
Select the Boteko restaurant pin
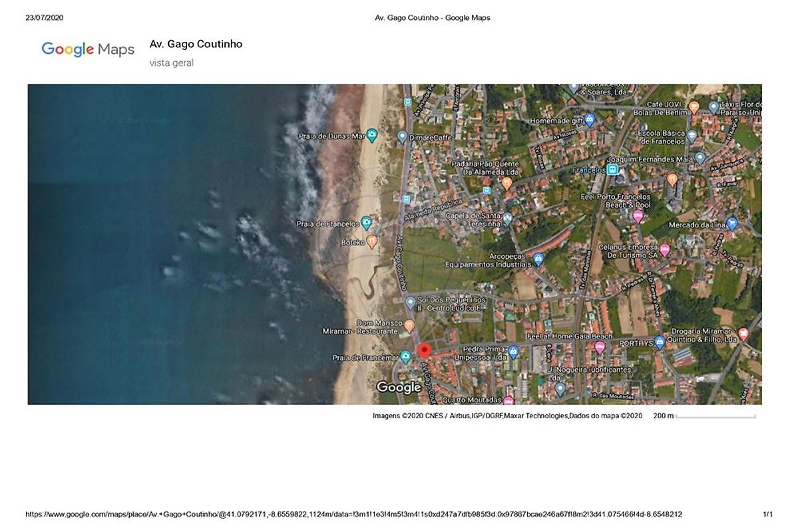click(372, 241)
